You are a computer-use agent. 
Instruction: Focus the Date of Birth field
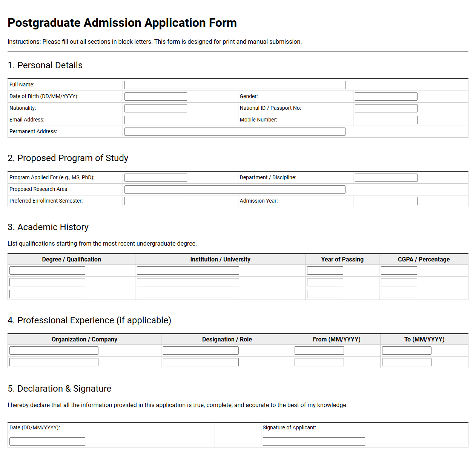click(x=156, y=97)
